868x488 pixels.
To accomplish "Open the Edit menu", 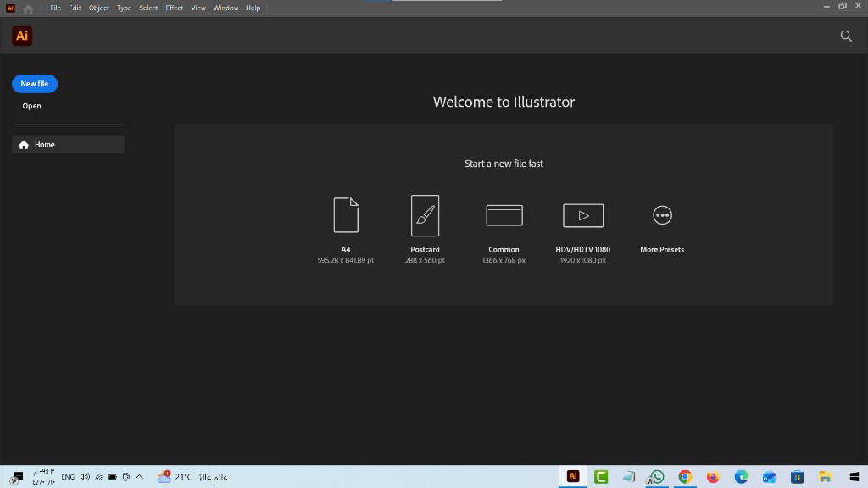I will click(75, 8).
